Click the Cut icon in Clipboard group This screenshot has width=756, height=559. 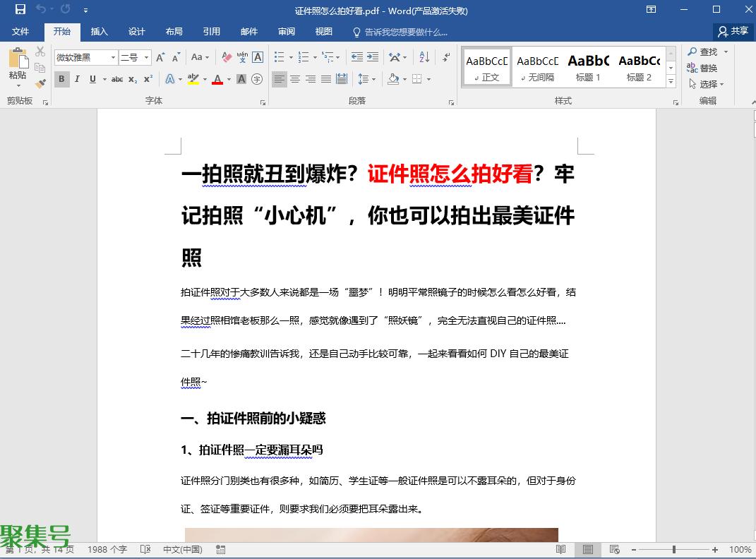pos(40,52)
